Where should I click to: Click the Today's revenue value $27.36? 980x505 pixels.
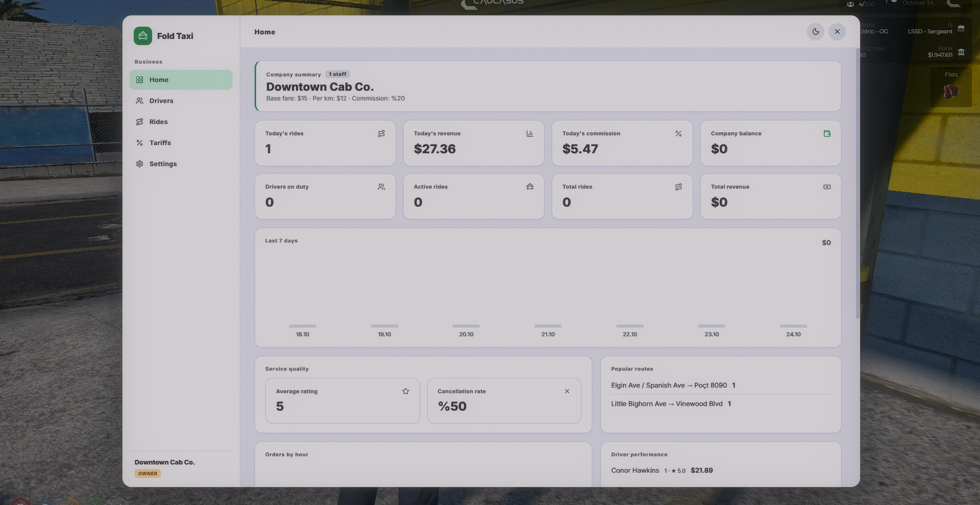pos(434,149)
